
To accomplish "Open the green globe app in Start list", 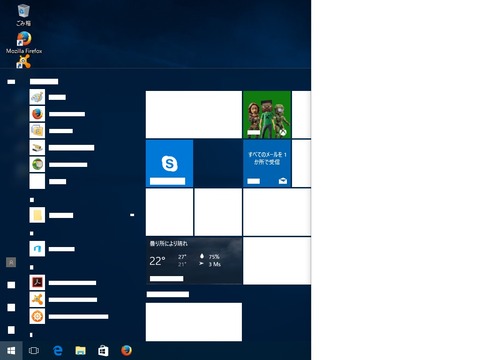I will coord(58,164).
